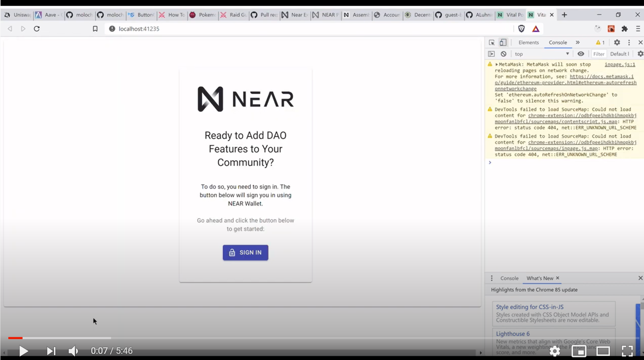This screenshot has width=644, height=360.
Task: Open the 'Near Ex' browser tab
Action: coord(295,15)
